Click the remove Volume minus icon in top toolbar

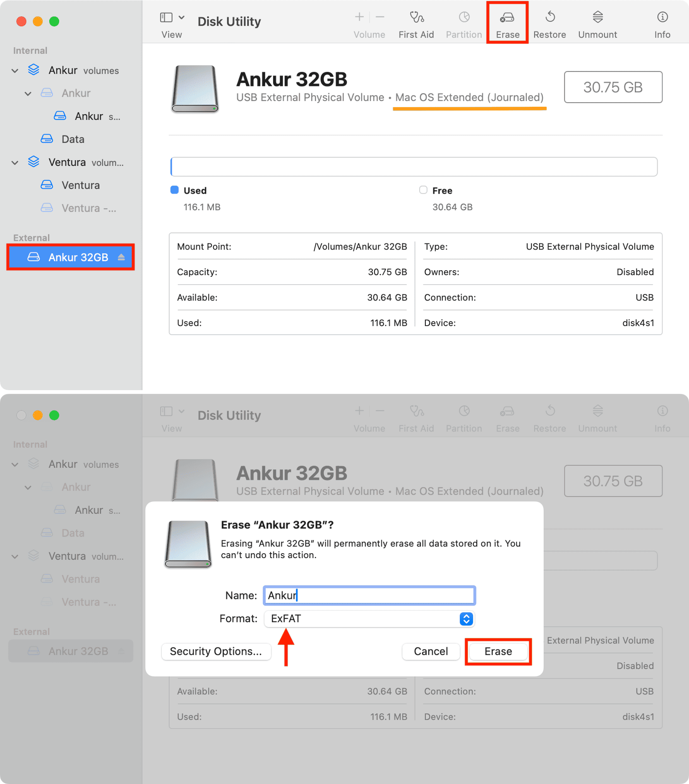pyautogui.click(x=380, y=17)
